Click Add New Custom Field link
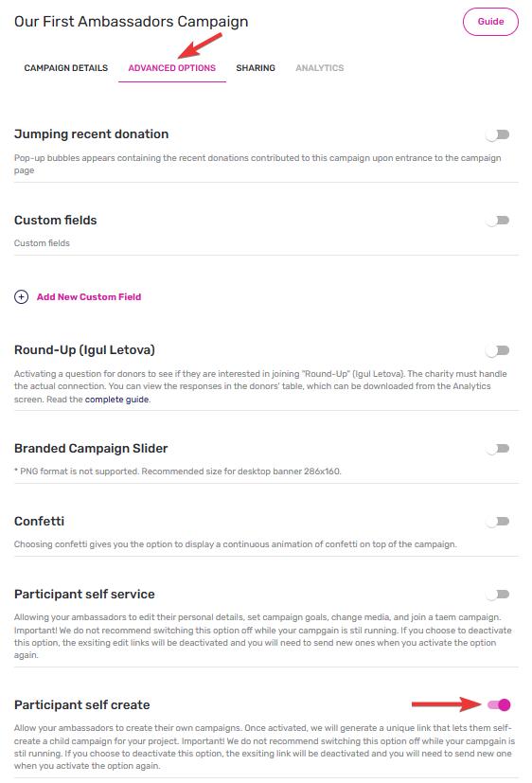Viewport: 532px width, 783px height. tap(89, 297)
